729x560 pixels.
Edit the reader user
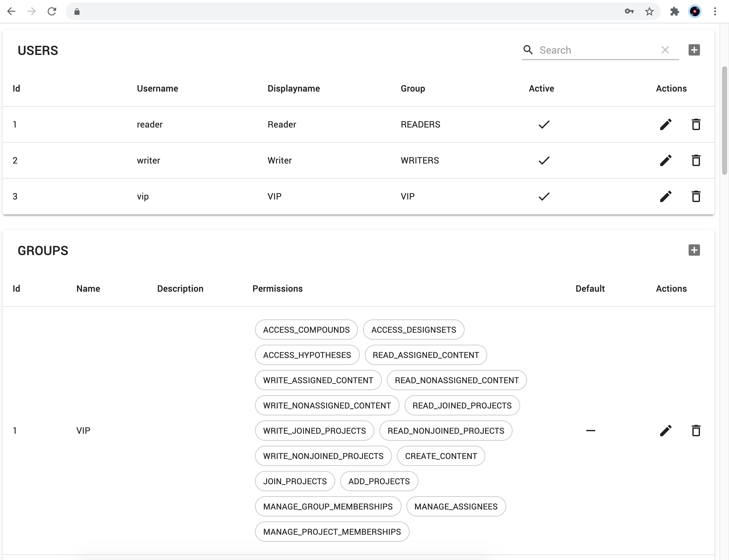click(x=665, y=124)
